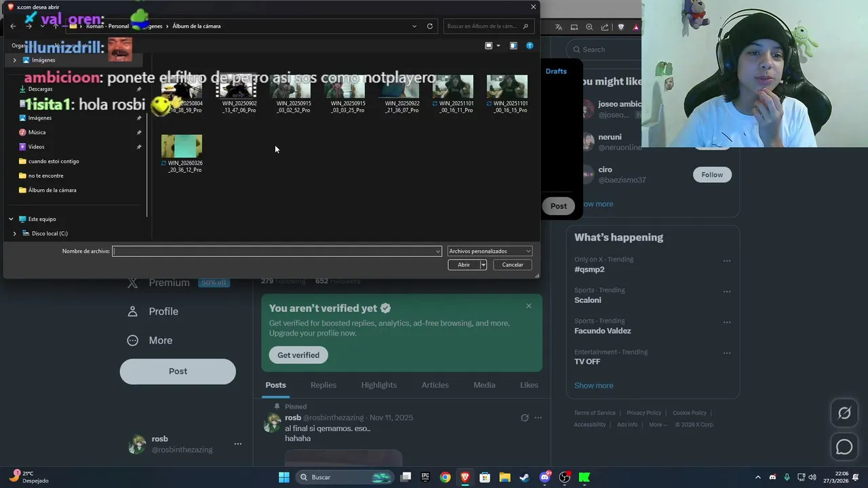Collapse the Este equipo tree node
868x488 pixels.
(x=11, y=219)
